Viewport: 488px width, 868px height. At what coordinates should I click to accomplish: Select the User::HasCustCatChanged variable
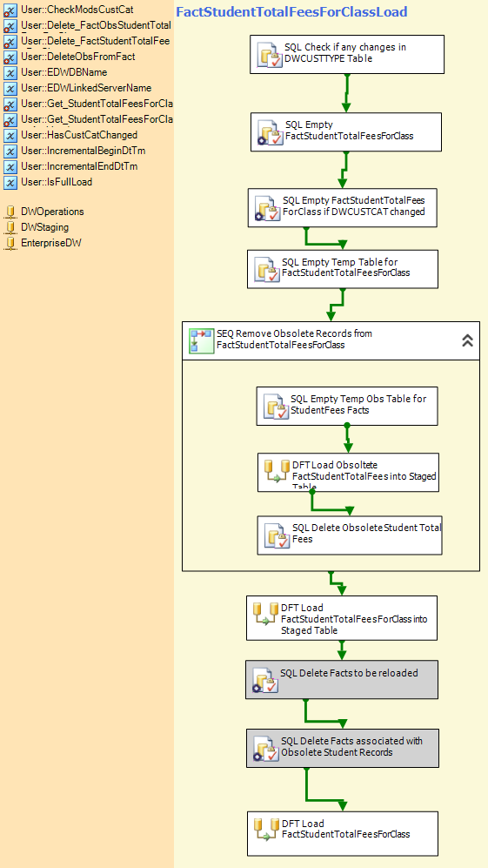tap(79, 135)
